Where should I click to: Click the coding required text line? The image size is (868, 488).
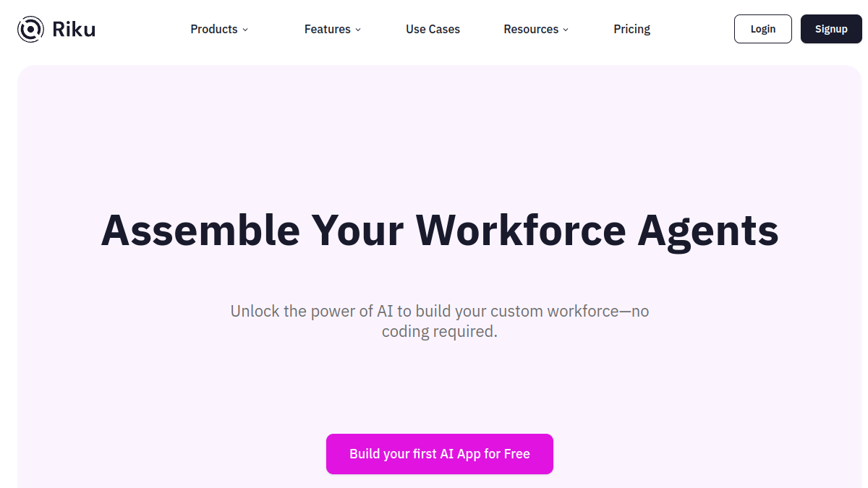coord(440,333)
